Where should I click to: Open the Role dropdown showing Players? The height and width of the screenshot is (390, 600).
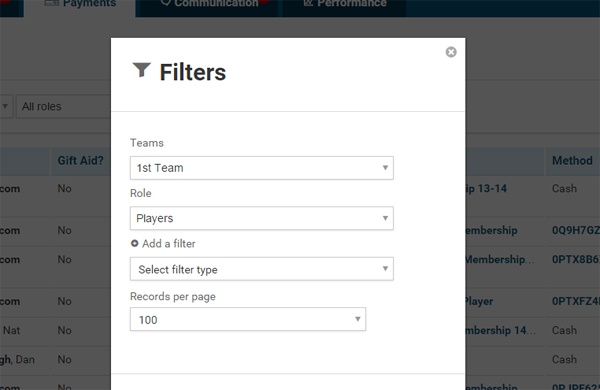(262, 218)
